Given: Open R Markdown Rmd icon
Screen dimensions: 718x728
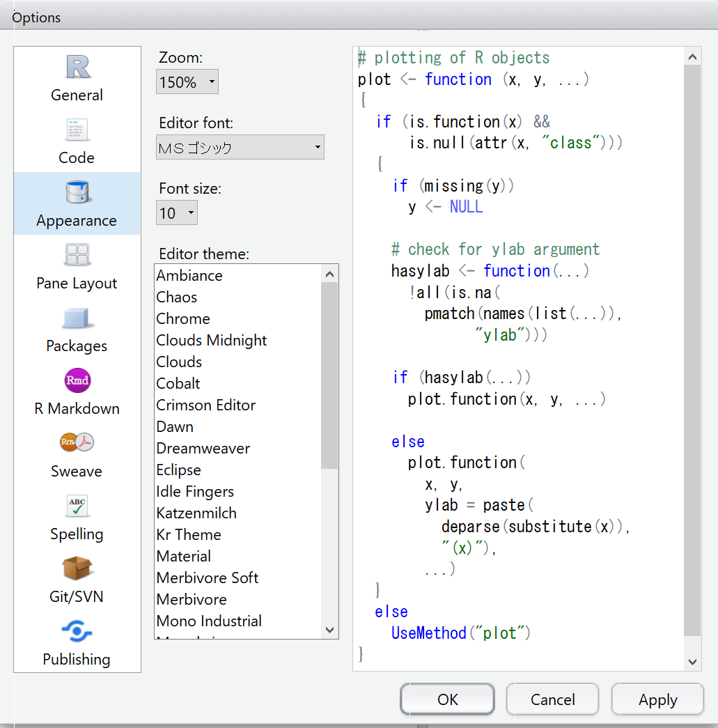Looking at the screenshot, I should (x=77, y=380).
